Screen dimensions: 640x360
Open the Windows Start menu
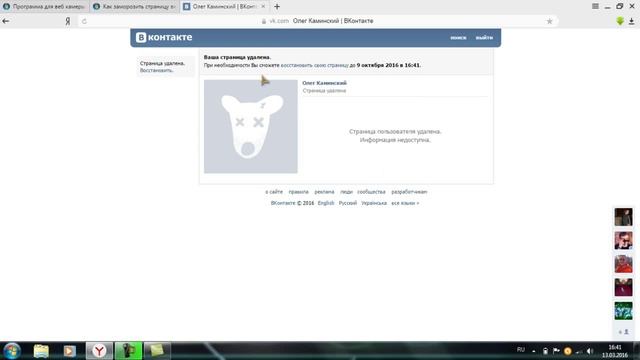[x=12, y=351]
